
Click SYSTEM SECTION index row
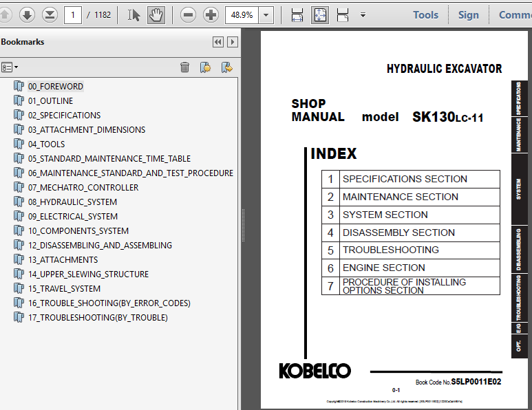(411, 215)
